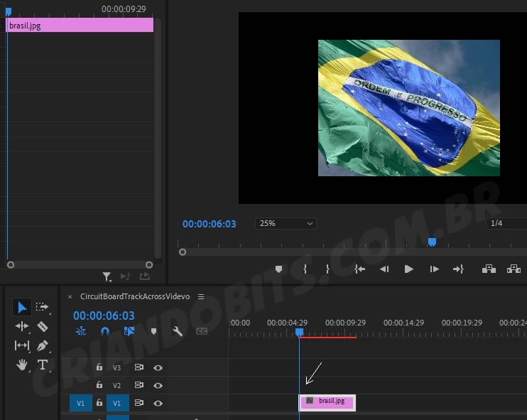Toggle lock on V3 track

coord(99,367)
